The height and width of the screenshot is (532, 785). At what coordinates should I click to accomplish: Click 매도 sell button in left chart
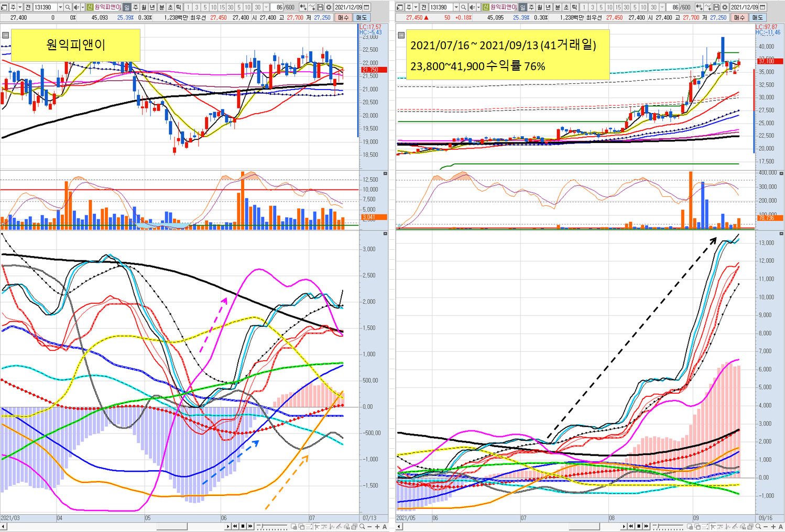(x=361, y=17)
